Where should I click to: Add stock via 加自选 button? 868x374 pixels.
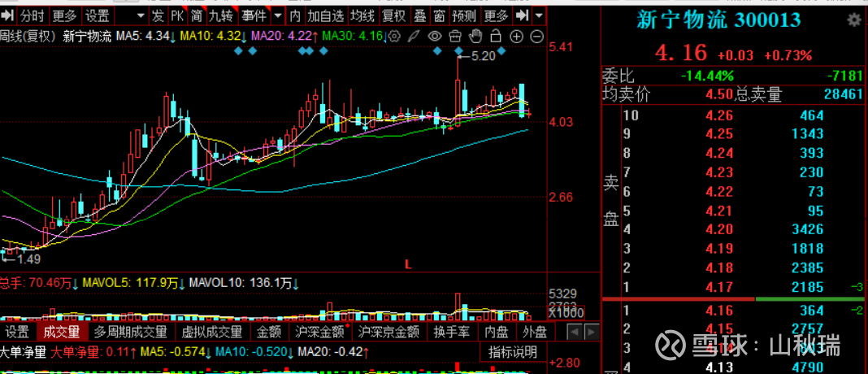point(326,15)
